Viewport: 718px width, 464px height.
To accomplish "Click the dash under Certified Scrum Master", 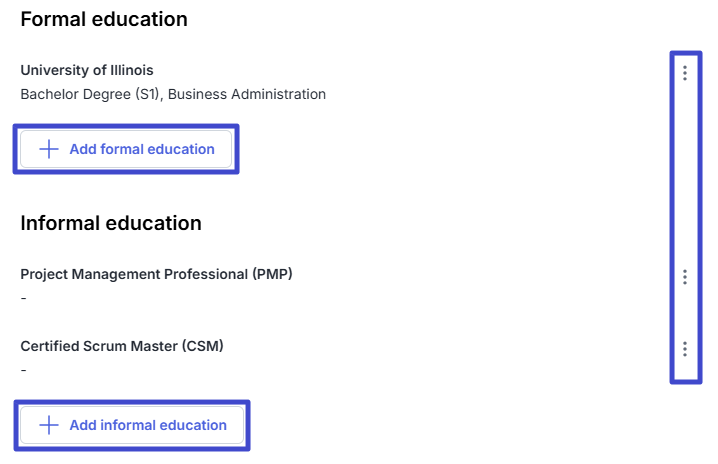I will point(24,370).
